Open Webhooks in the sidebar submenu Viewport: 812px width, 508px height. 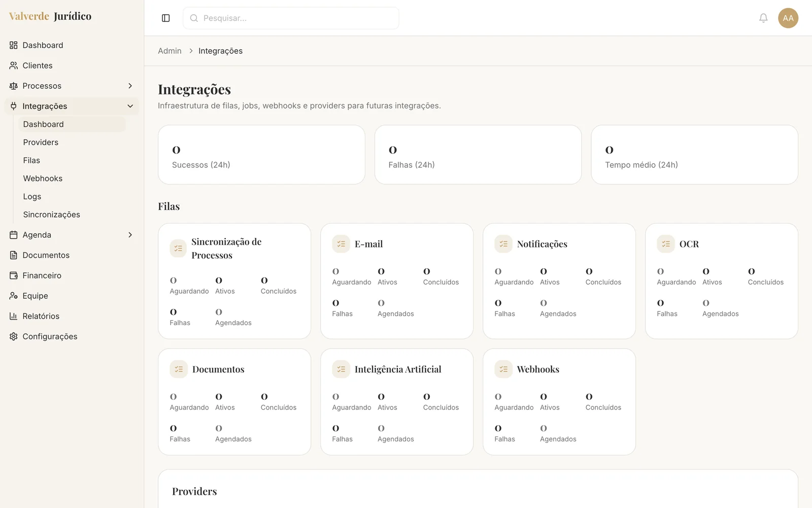pyautogui.click(x=43, y=178)
